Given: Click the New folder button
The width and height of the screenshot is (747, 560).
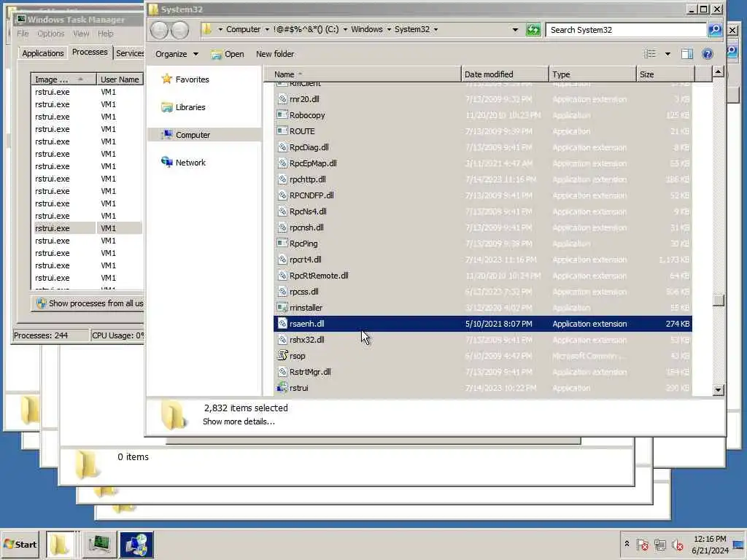Looking at the screenshot, I should click(x=275, y=54).
